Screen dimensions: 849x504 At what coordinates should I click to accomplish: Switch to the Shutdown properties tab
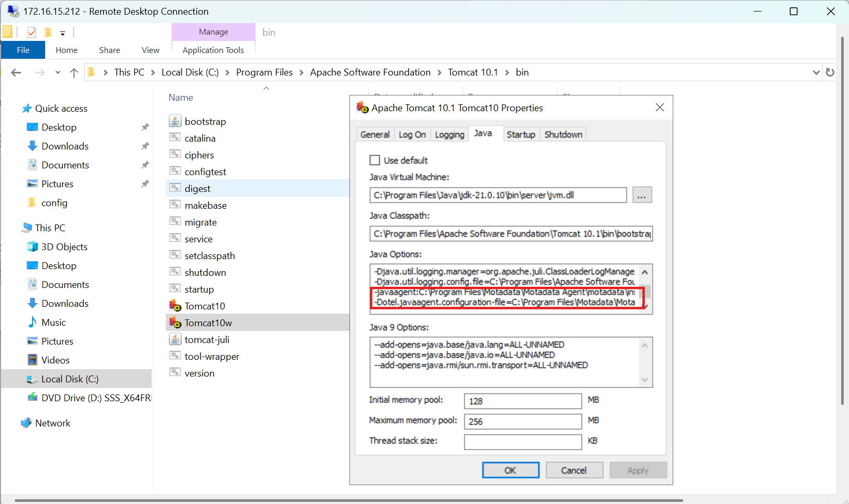pyautogui.click(x=563, y=134)
